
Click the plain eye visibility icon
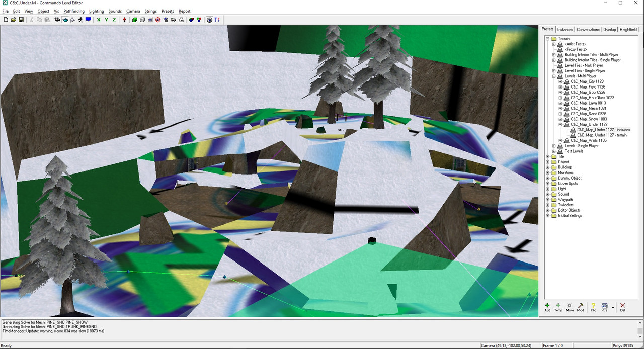(x=150, y=20)
